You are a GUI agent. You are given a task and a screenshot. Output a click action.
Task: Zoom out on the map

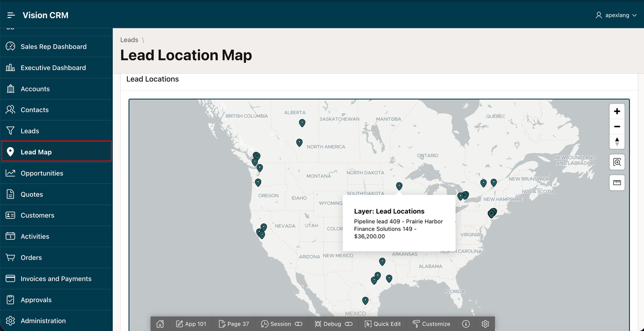coord(617,126)
